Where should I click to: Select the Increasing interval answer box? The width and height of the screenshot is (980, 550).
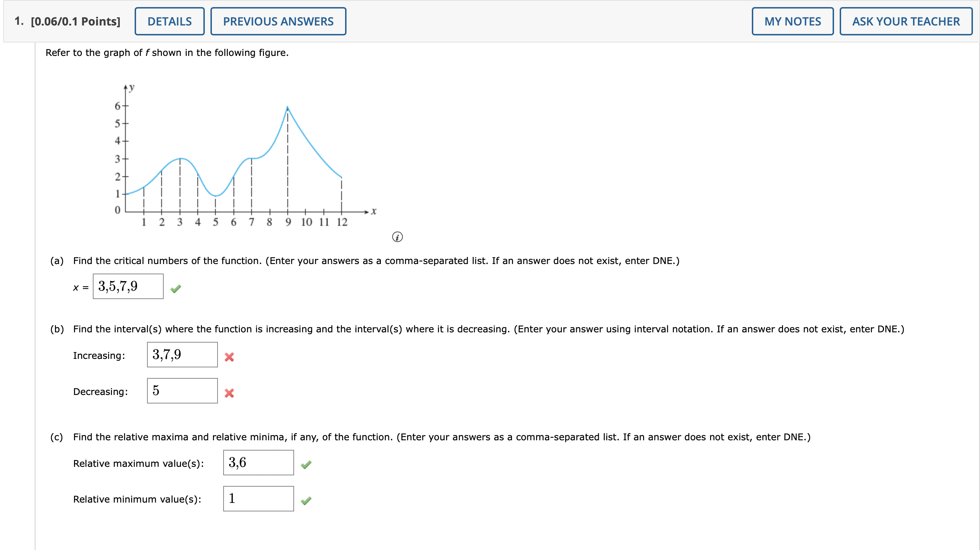tap(182, 355)
